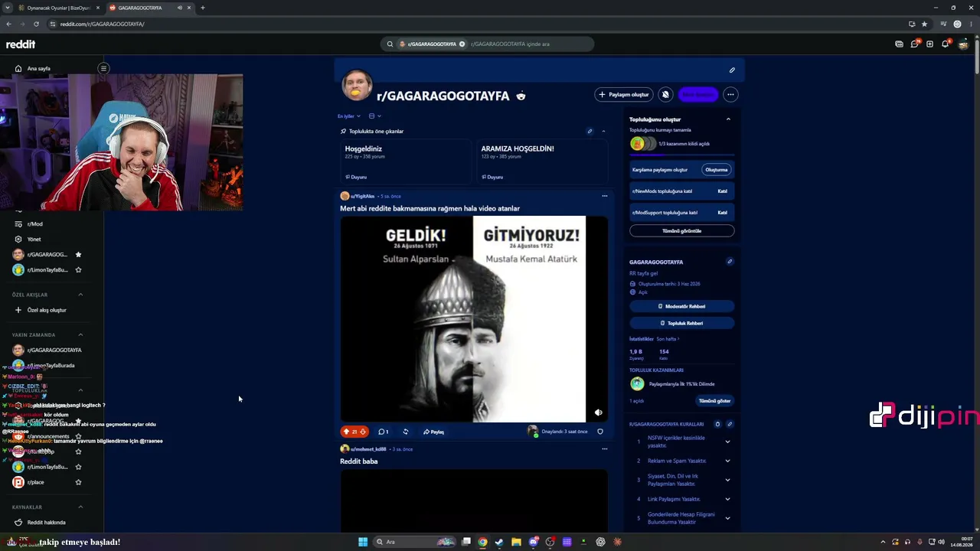This screenshot has width=980, height=551.
Task: Open the Reddit baba post title
Action: tap(358, 461)
